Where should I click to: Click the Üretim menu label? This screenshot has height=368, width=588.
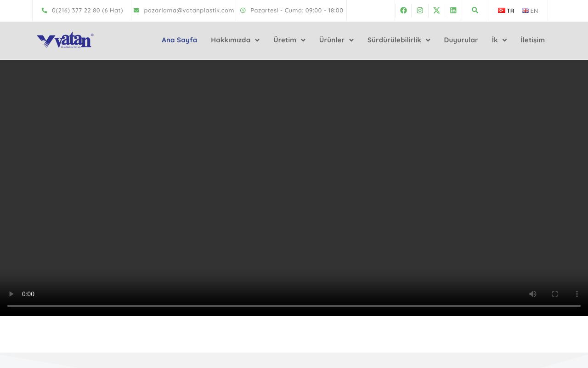(285, 40)
